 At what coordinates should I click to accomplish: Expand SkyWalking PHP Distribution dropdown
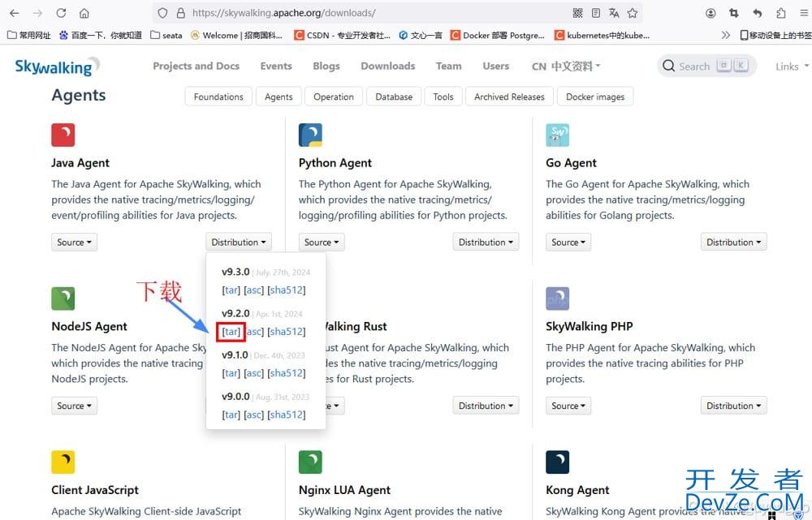(x=733, y=406)
